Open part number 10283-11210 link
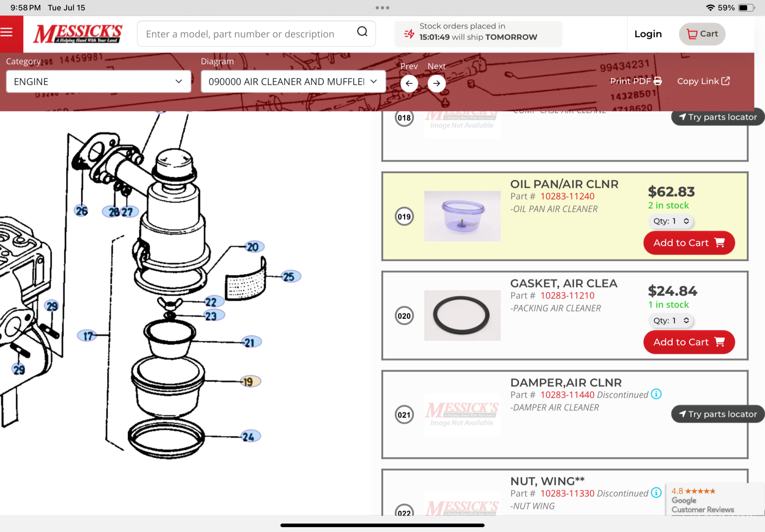 567,296
